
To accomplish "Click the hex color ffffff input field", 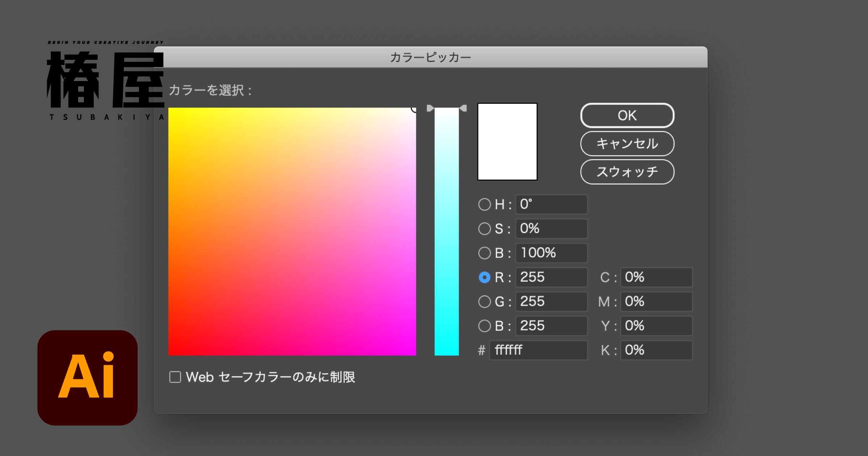I will click(538, 350).
